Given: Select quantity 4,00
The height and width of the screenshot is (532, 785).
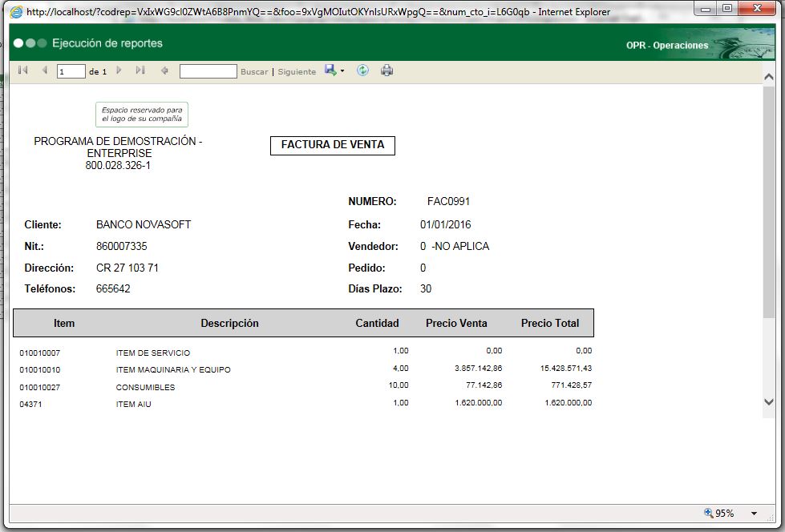Looking at the screenshot, I should point(400,369).
